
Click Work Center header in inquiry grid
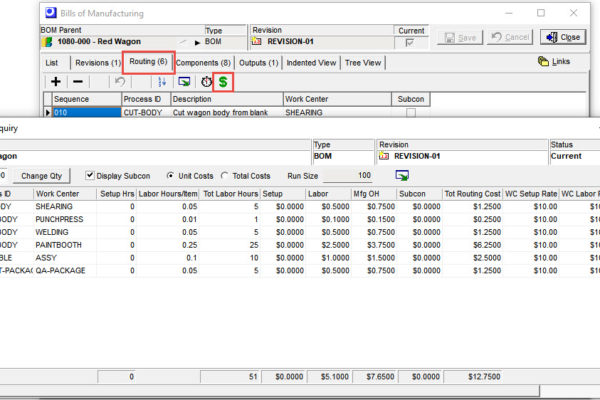click(65, 194)
